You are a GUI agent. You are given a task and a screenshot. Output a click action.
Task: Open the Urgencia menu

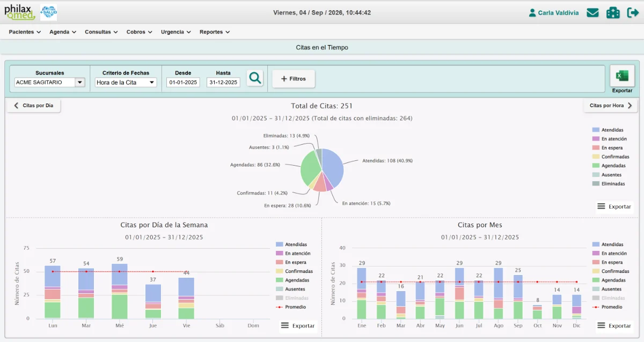pos(176,32)
